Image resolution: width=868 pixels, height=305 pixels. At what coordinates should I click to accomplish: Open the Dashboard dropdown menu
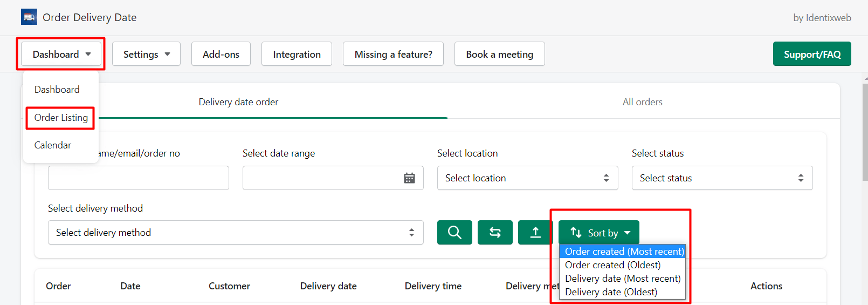(61, 54)
